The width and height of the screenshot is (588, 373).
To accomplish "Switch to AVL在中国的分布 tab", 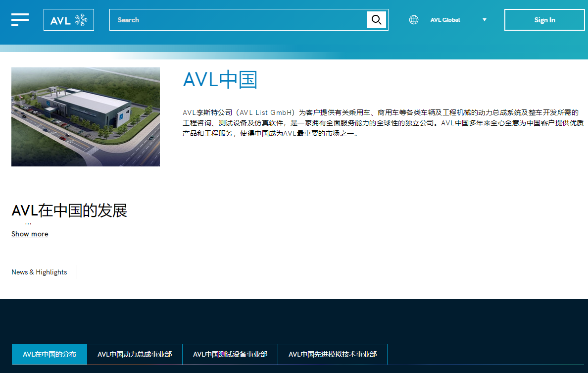I will [49, 354].
